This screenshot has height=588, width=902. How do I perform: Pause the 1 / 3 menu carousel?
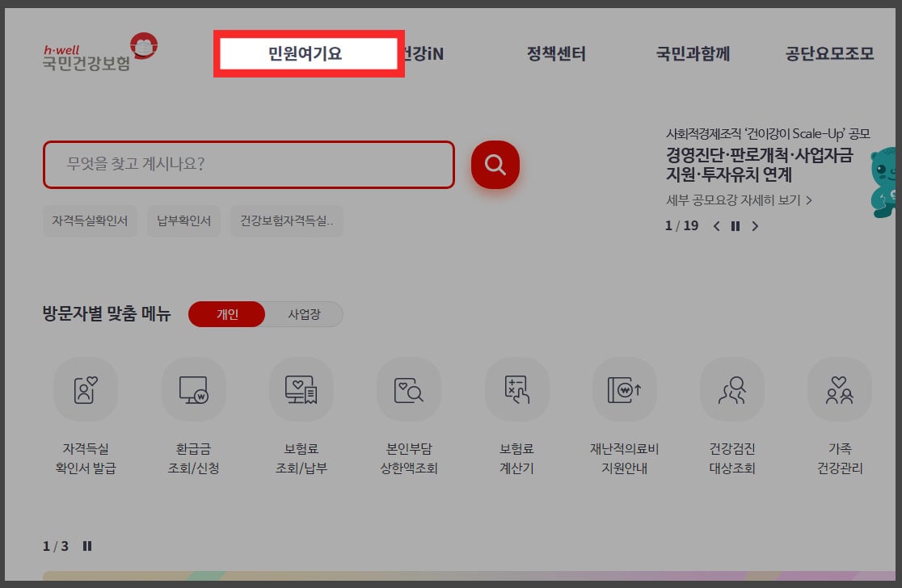pyautogui.click(x=86, y=545)
